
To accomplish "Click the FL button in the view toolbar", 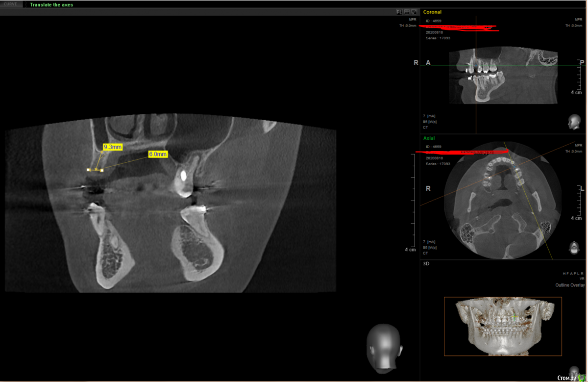I will pos(399,12).
